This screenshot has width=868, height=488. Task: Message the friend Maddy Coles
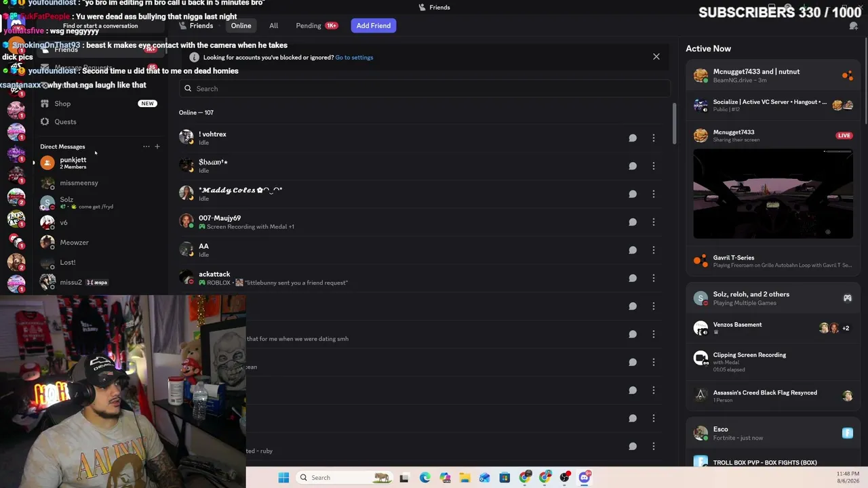633,194
